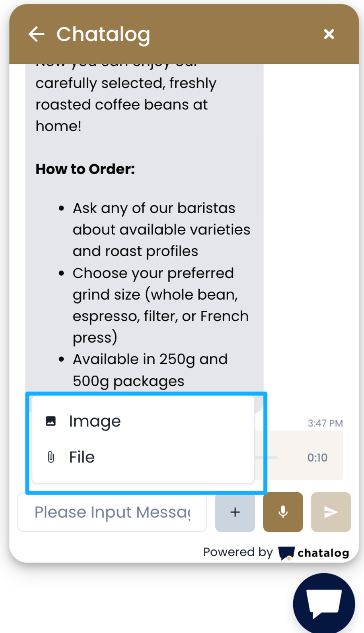364x633 pixels.
Task: Click the back arrow in the header
Action: click(37, 34)
